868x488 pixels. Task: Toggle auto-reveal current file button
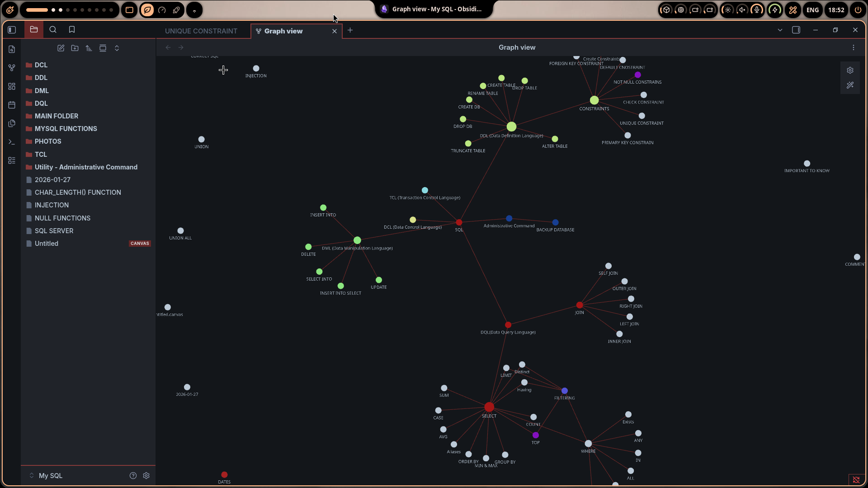[x=103, y=48]
